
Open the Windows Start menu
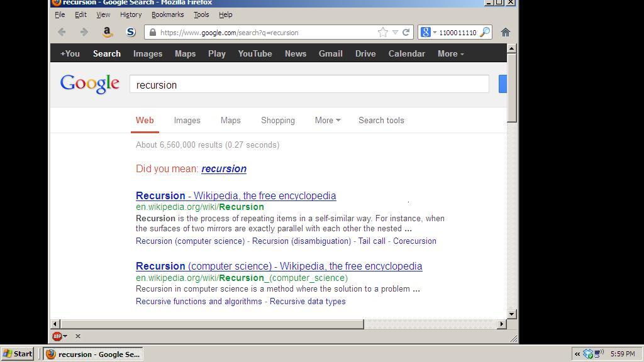[17, 354]
